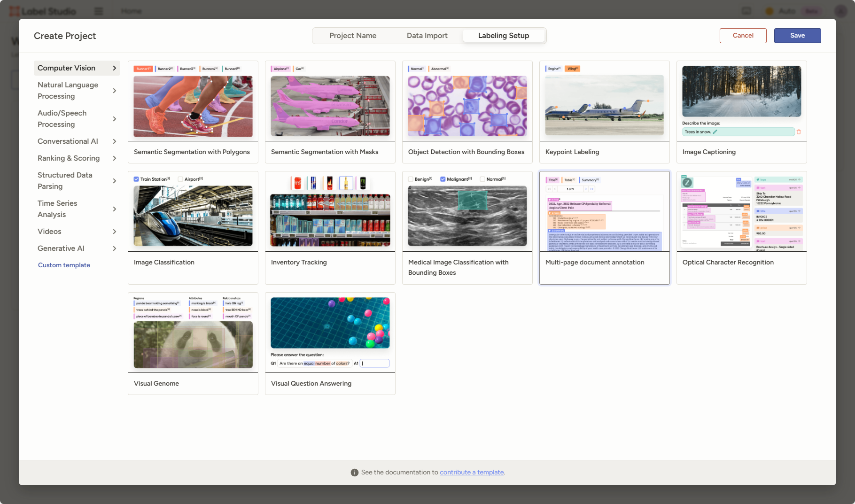The image size is (855, 504).
Task: Toggle the Malignant checkbox
Action: [x=443, y=179]
